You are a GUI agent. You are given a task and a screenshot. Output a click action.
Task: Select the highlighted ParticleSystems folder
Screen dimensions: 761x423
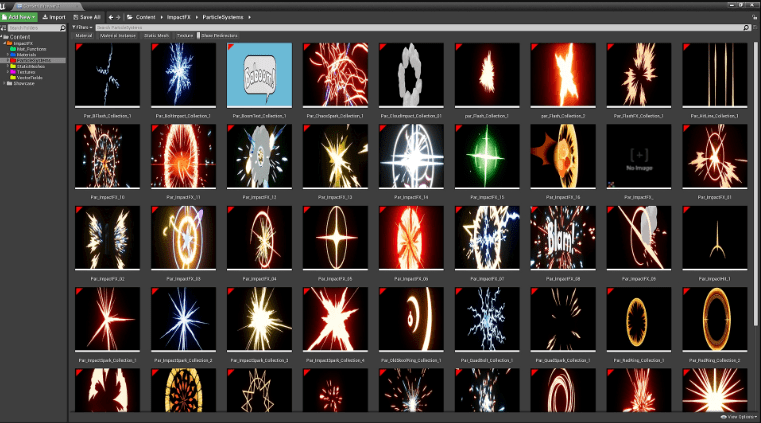pyautogui.click(x=33, y=61)
